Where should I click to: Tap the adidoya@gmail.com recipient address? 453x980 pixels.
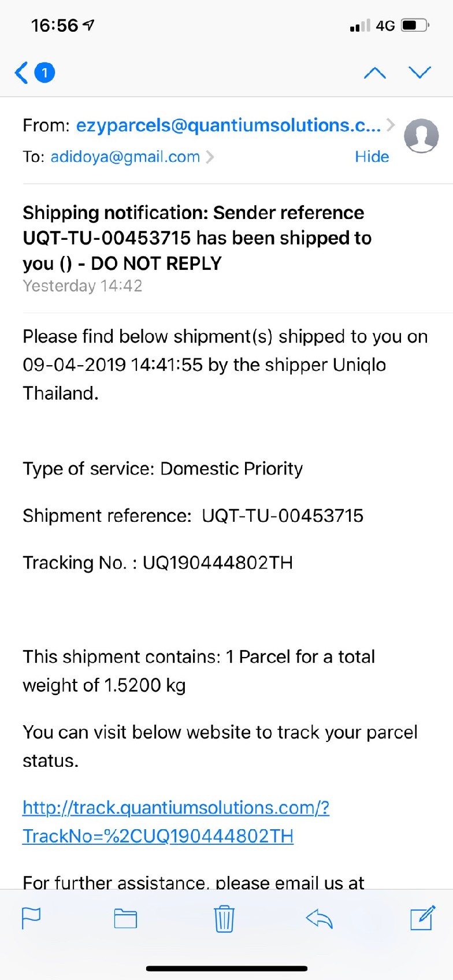125,157
